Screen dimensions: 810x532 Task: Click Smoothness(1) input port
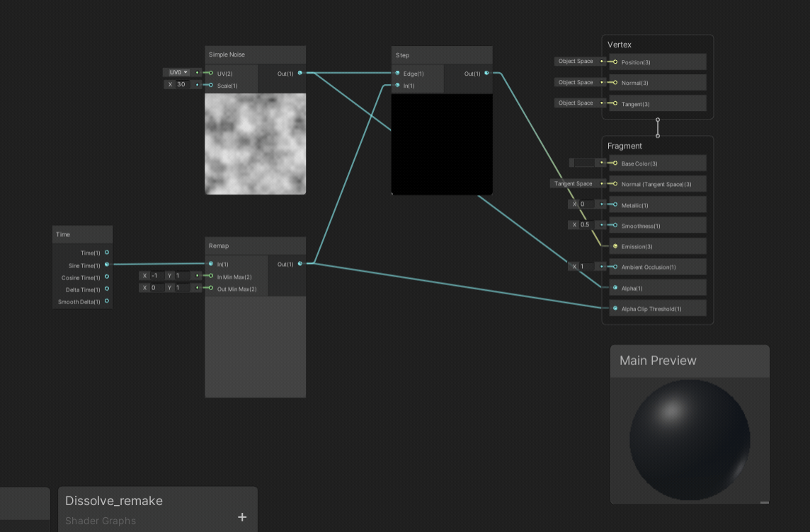[x=615, y=225]
